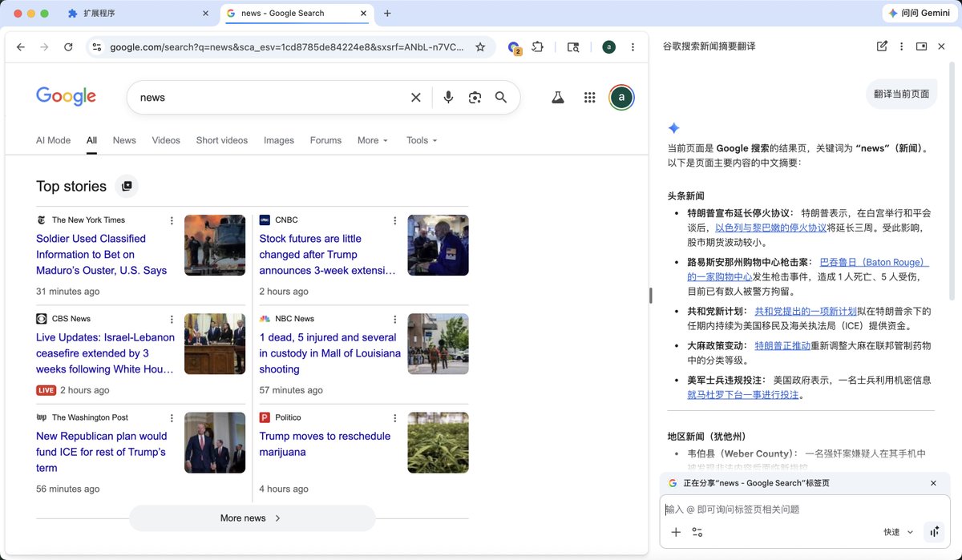Expand the 快速 model dropdown
Image resolution: width=962 pixels, height=560 pixels.
point(899,532)
